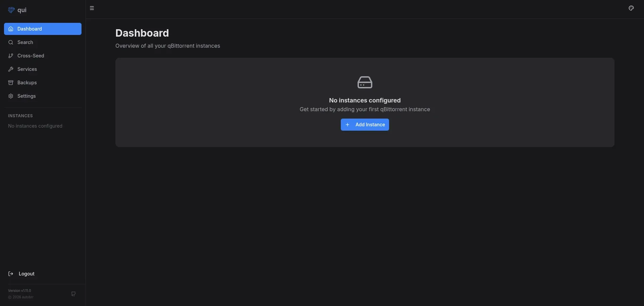Click the 2026 autobrr copyright text
Viewport: 644px width, 306px height.
[23, 297]
